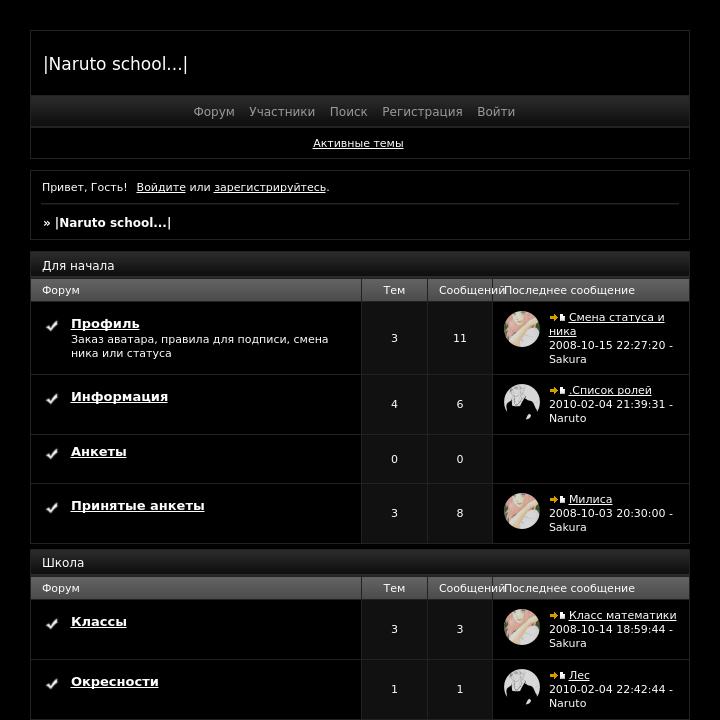The height and width of the screenshot is (720, 720).
Task: Open last post Класс математики
Action: click(623, 615)
